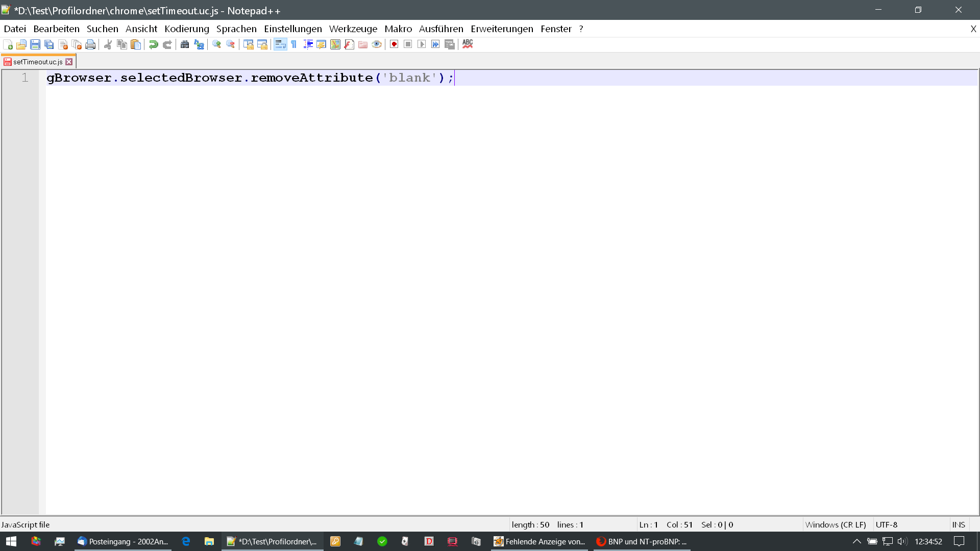Click the Print toolbar icon

[90, 44]
